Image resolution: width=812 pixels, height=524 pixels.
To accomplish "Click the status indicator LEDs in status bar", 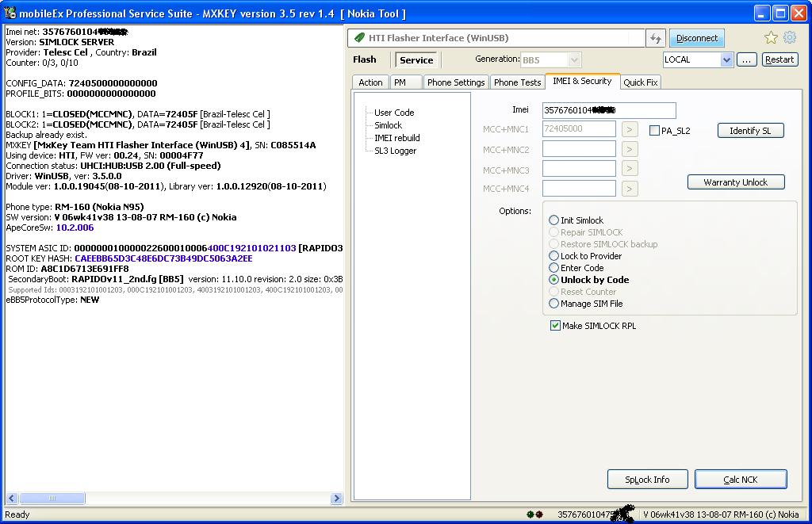I will [534, 514].
